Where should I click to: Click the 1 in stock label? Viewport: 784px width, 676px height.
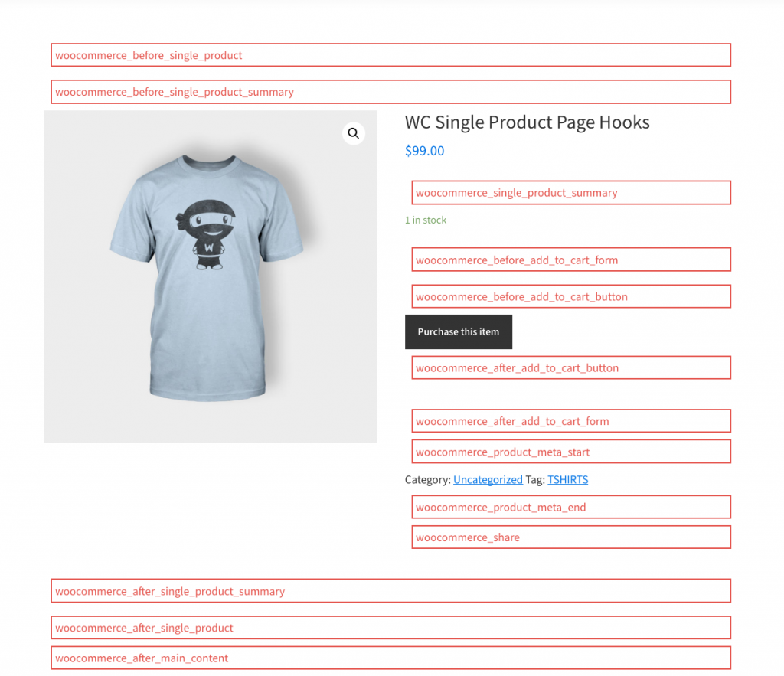pos(426,220)
